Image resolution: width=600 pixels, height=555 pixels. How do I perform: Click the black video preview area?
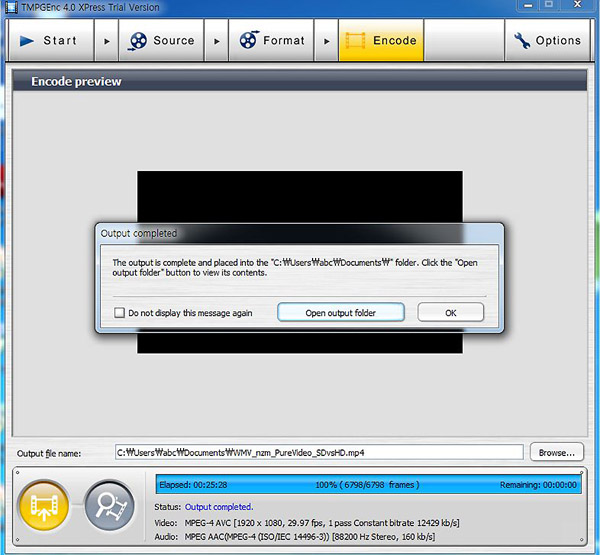pyautogui.click(x=300, y=196)
